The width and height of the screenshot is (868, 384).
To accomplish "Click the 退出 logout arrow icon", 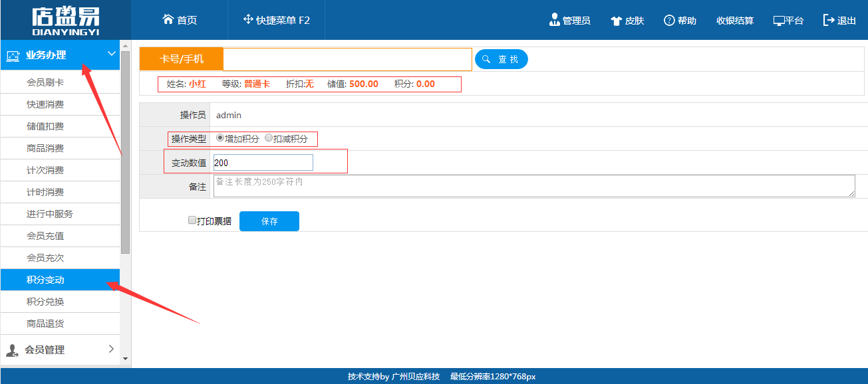I will click(829, 20).
